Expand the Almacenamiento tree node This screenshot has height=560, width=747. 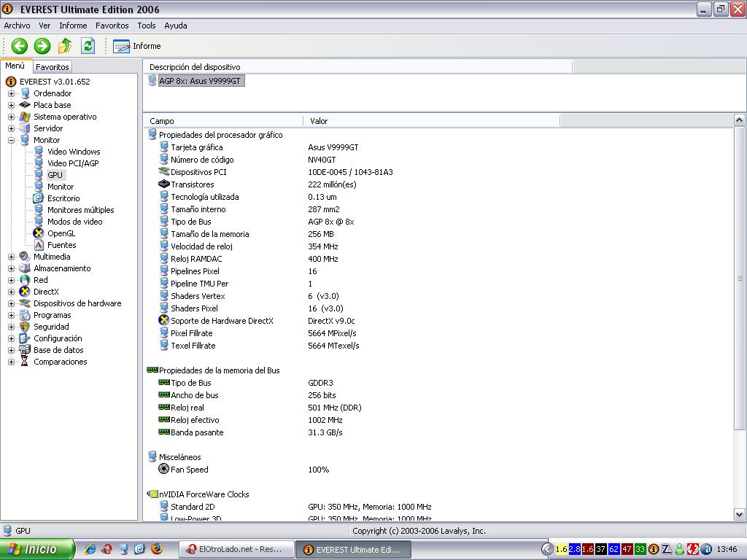pos(11,268)
